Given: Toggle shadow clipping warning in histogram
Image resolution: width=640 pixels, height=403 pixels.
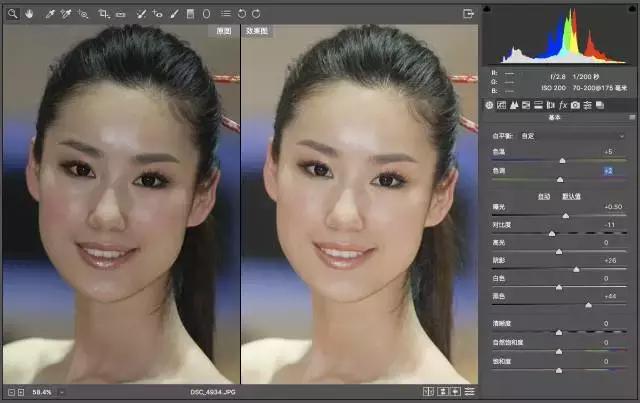Looking at the screenshot, I should (487, 9).
